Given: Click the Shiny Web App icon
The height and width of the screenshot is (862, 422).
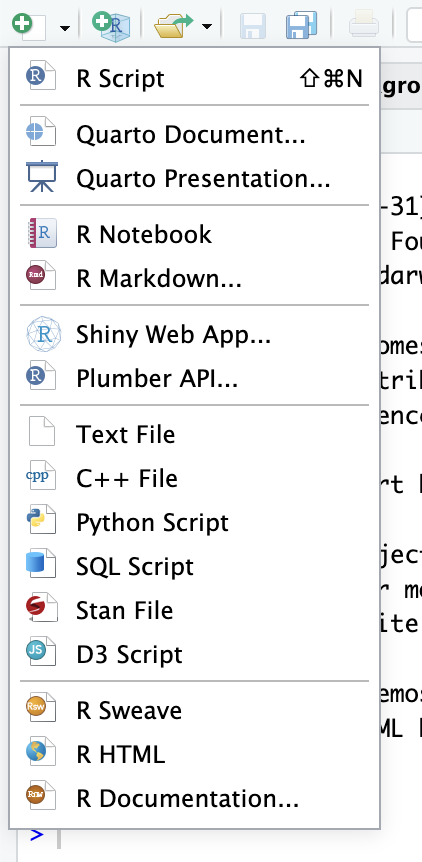Looking at the screenshot, I should (x=43, y=334).
